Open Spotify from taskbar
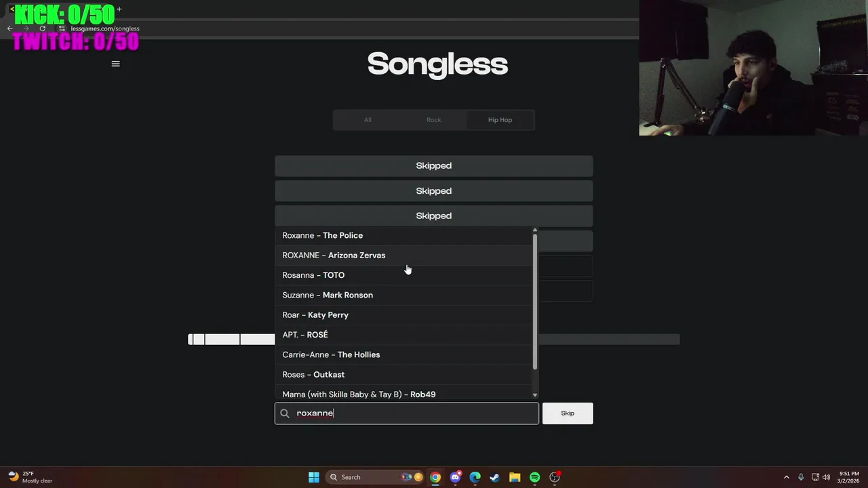 coord(534,477)
